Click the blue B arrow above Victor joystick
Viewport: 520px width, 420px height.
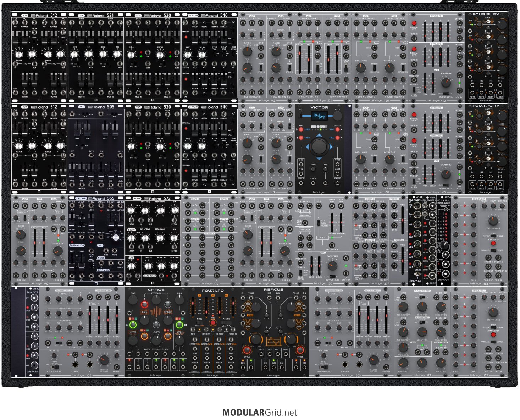[x=319, y=134]
